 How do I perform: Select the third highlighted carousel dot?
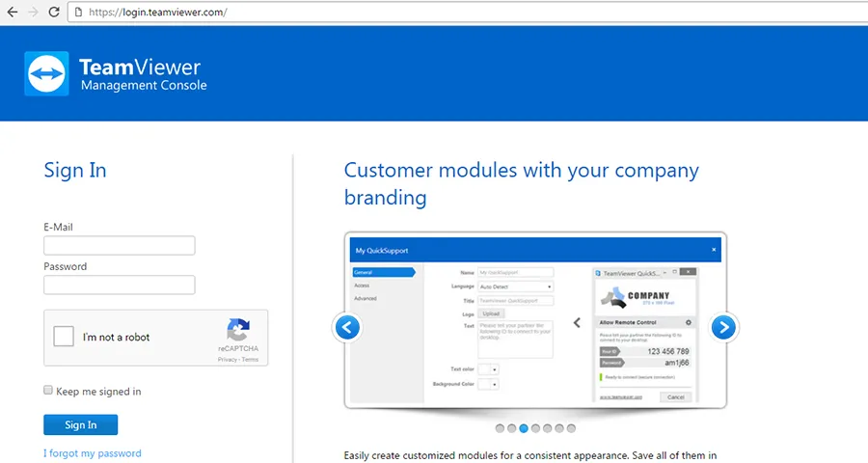click(x=524, y=428)
